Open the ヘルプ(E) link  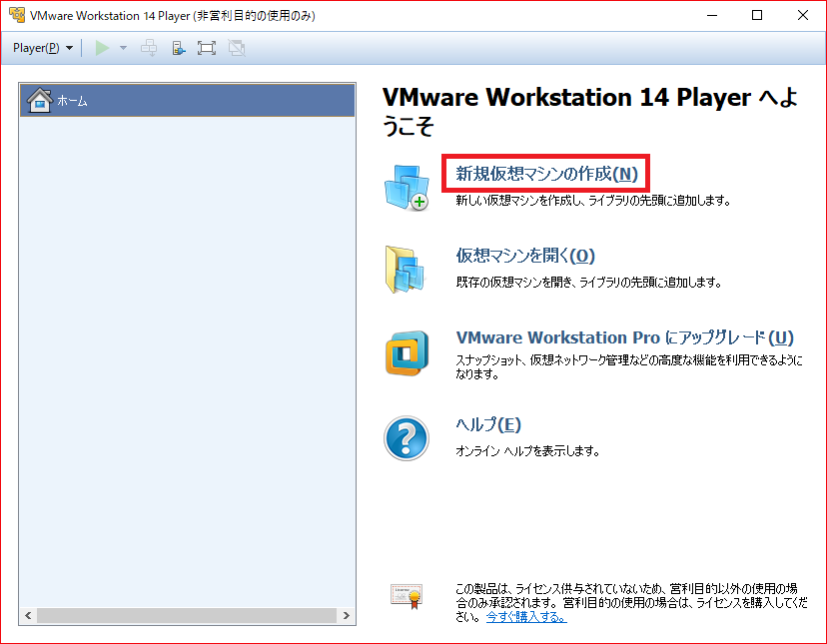tap(487, 424)
